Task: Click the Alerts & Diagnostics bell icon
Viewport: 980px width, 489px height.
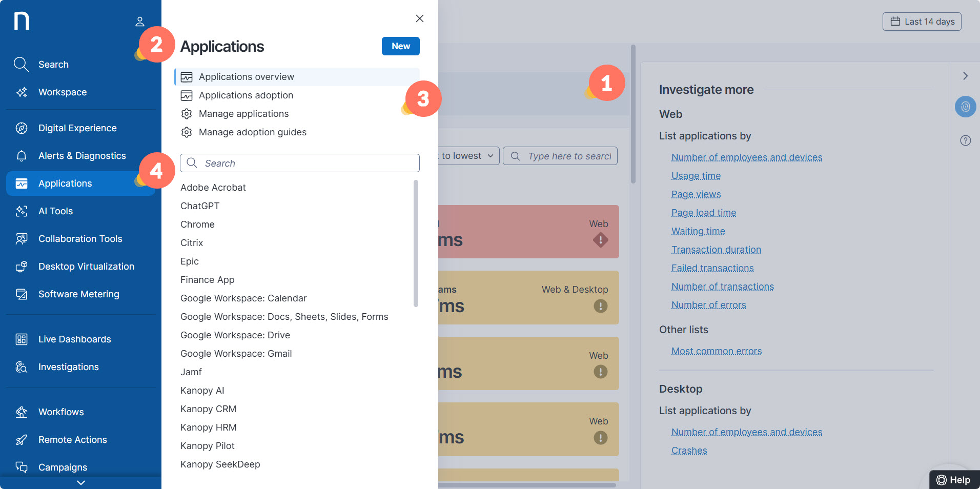Action: 21,156
